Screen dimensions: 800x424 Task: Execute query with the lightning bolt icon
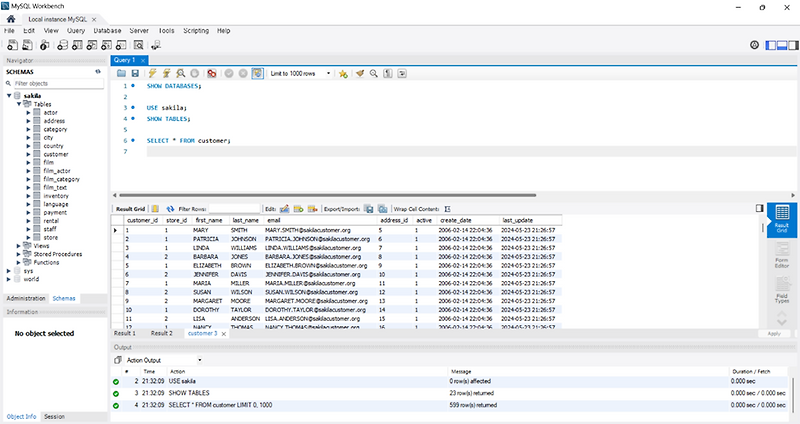(x=152, y=73)
